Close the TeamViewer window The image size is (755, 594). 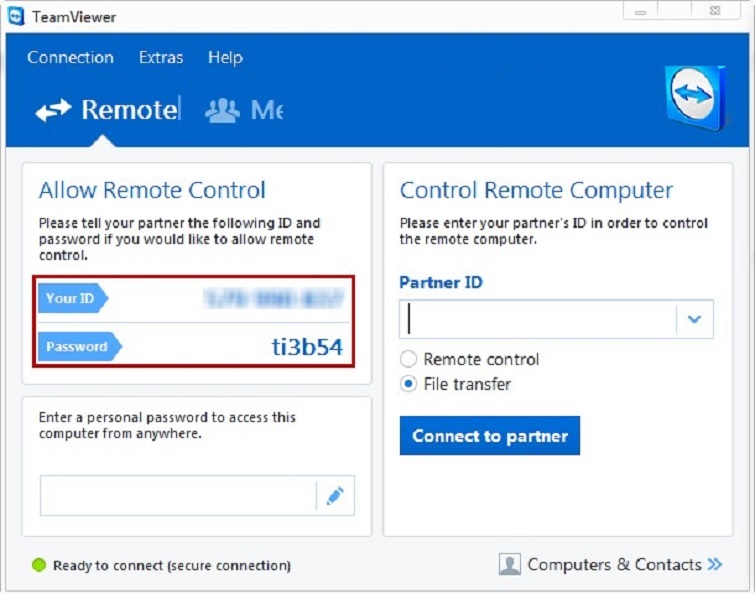click(x=715, y=11)
